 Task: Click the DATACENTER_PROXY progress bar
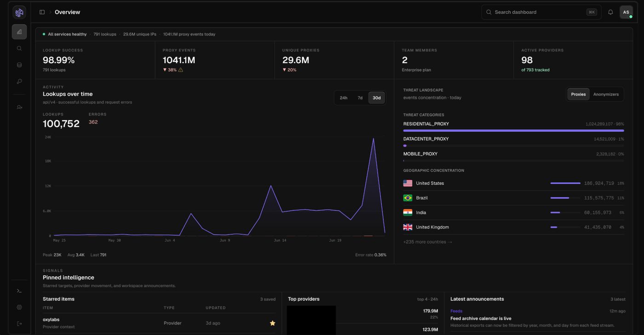(x=514, y=146)
